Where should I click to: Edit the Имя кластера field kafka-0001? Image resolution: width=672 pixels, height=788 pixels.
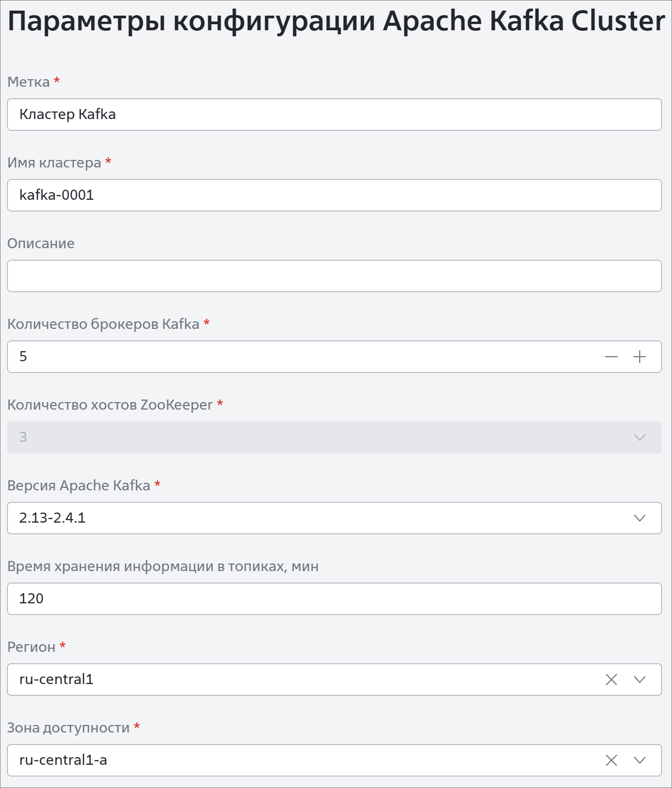pyautogui.click(x=334, y=195)
